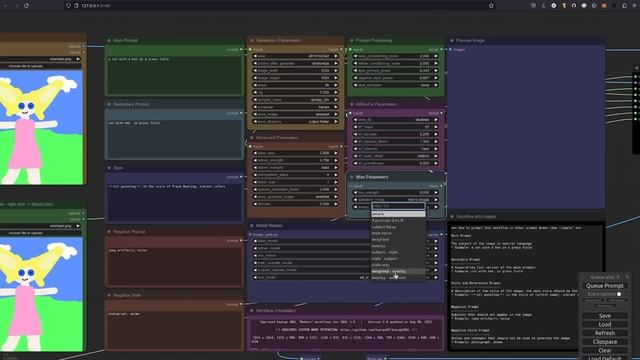Toggle the hires_fix disabled setting
640x360 pixels.
pyautogui.click(x=396, y=120)
